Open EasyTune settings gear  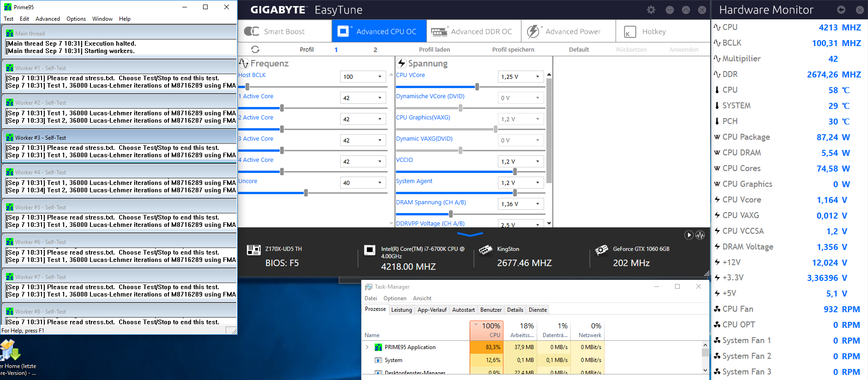pos(651,10)
